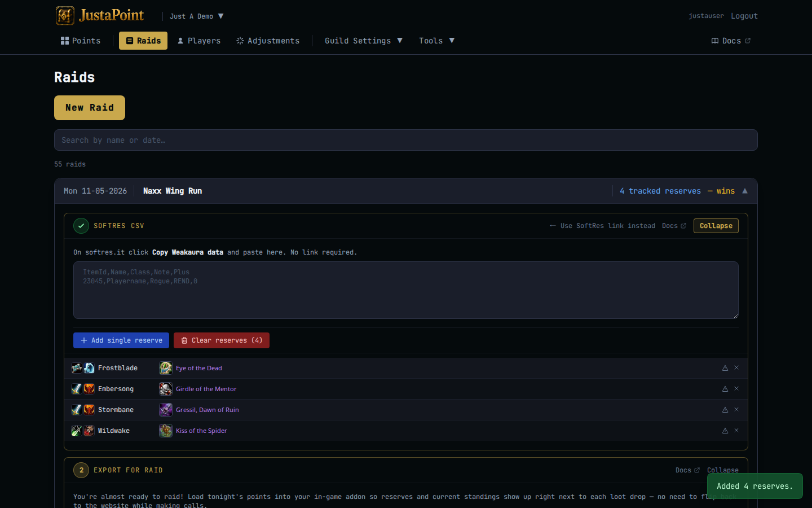
Task: Click the JustaPoint brand name
Action: 111,15
